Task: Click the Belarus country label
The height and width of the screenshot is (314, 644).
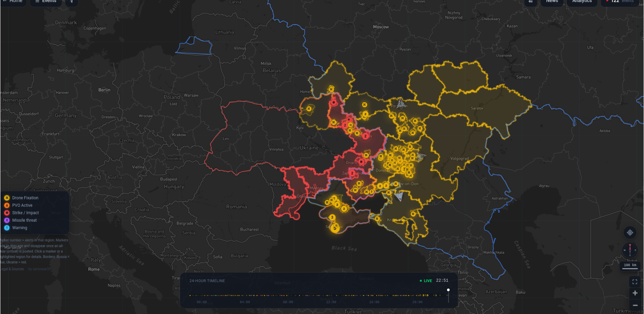Action: coord(272,70)
